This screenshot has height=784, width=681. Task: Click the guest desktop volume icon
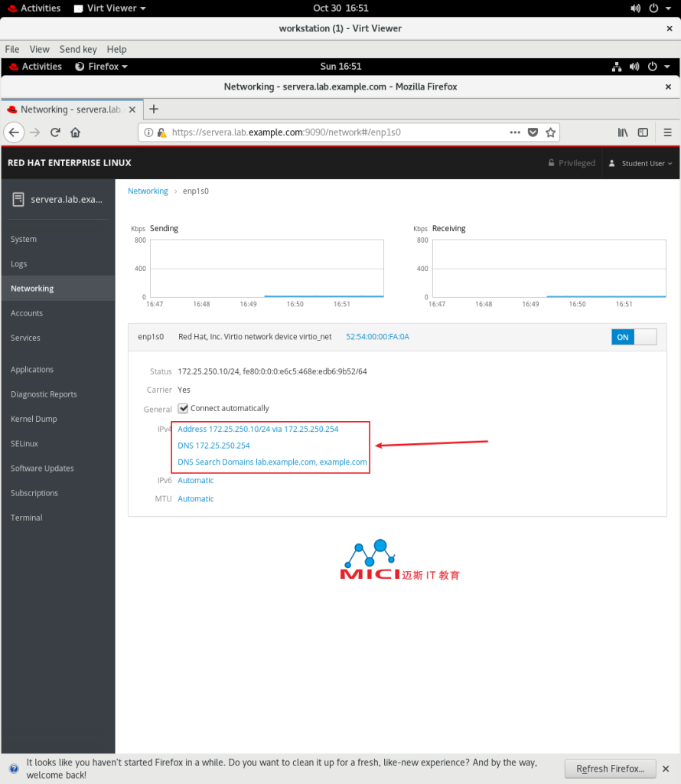click(x=634, y=67)
